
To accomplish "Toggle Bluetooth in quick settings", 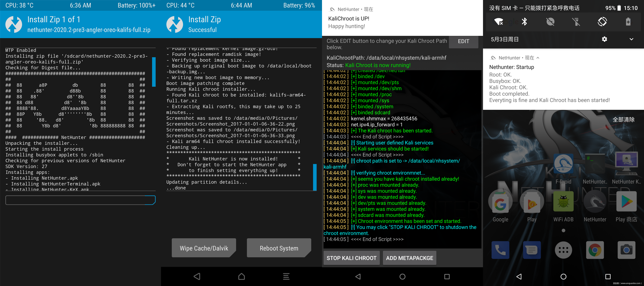I will click(524, 22).
